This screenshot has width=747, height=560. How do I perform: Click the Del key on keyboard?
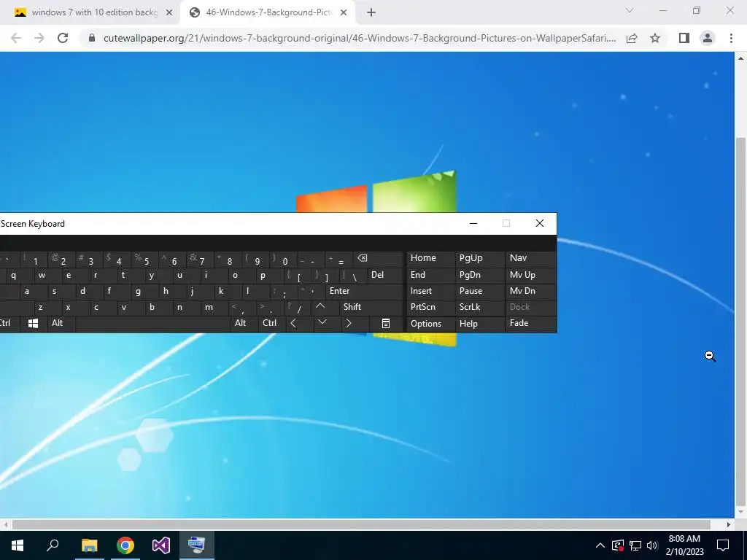tap(386, 275)
